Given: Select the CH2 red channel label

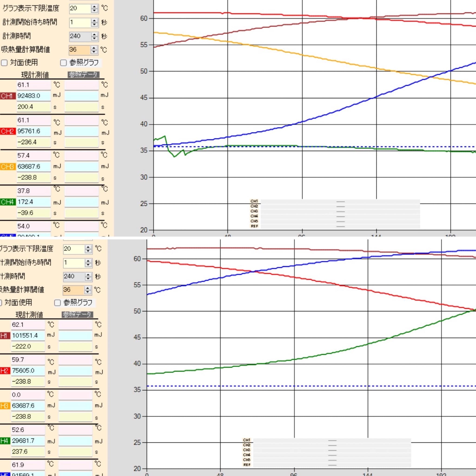Looking at the screenshot, I should pos(8,131).
